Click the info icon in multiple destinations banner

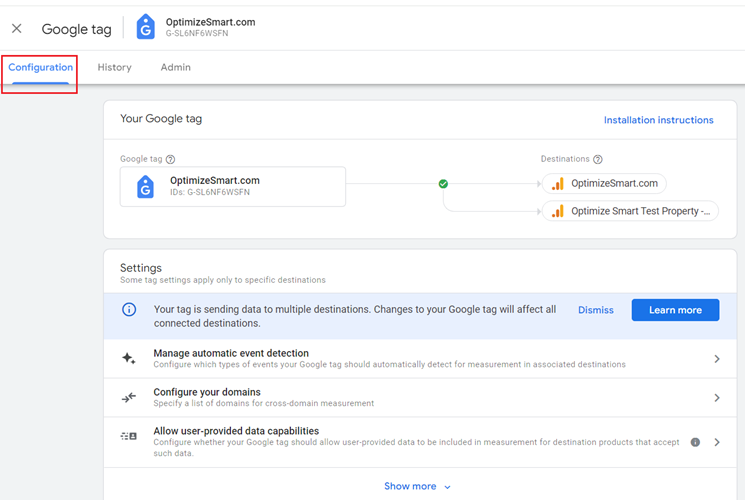[x=129, y=309]
